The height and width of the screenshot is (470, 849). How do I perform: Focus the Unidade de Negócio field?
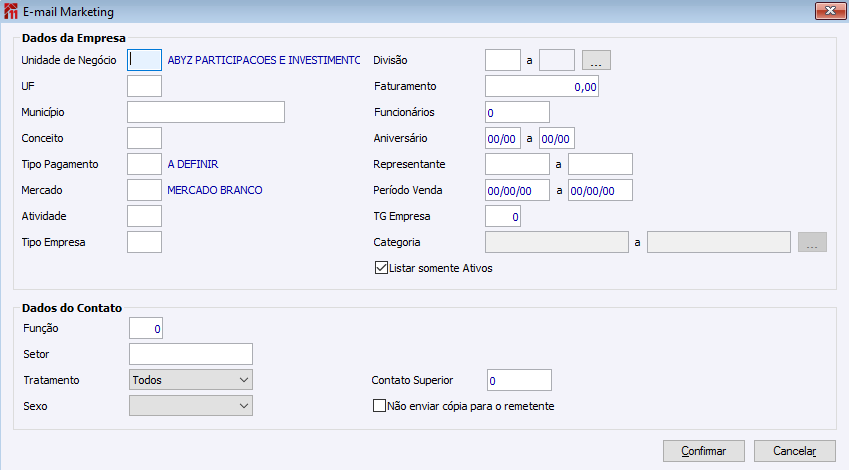145,60
